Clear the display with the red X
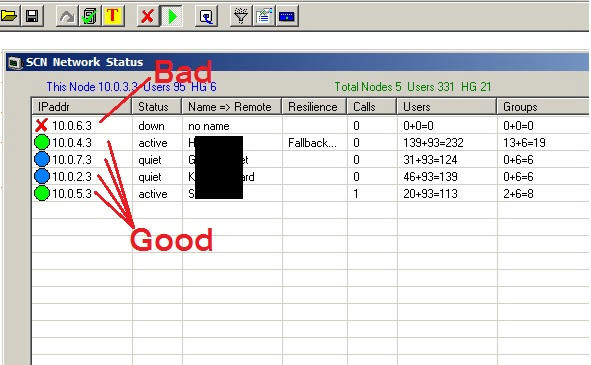The height and width of the screenshot is (365, 591). tap(147, 16)
